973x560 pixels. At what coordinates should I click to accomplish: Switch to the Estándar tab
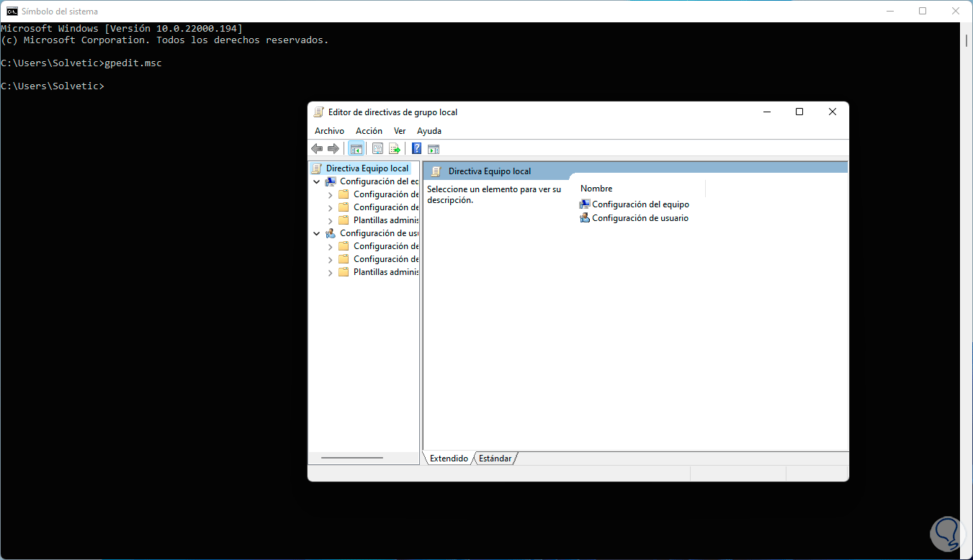[496, 459]
